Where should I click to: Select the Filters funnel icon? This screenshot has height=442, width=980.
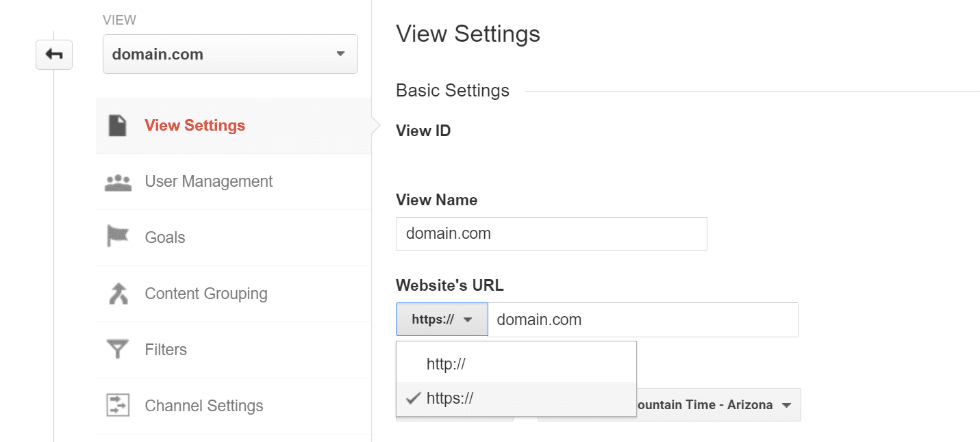(x=118, y=350)
